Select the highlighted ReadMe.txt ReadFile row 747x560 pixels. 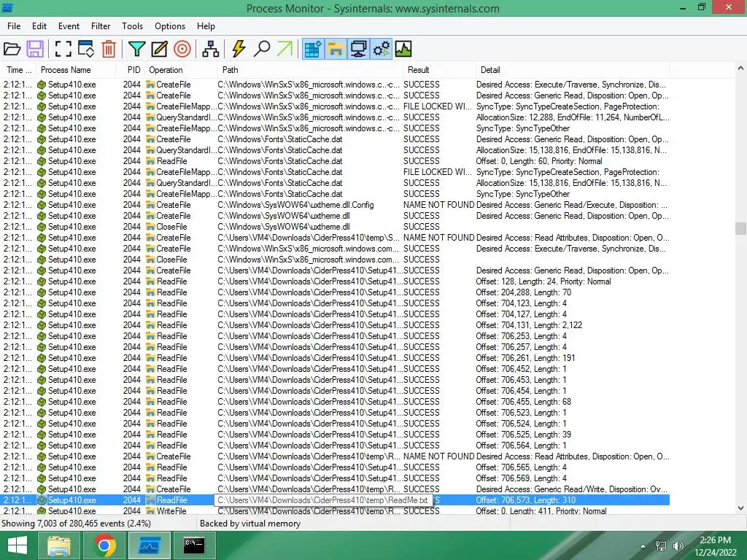coord(336,500)
